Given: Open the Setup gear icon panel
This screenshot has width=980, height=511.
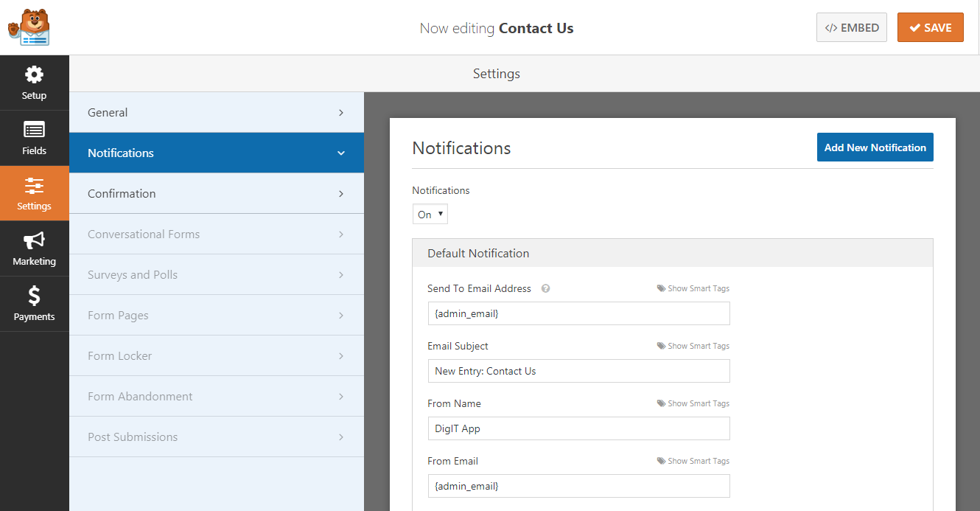Looking at the screenshot, I should pos(34,74).
